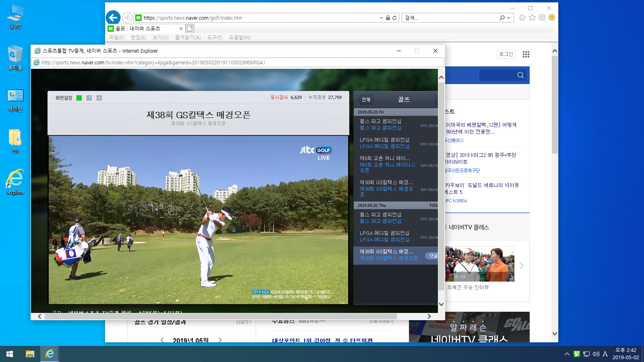The height and width of the screenshot is (362, 644).
Task: Click main page scrollbar up arrow
Action: tap(555, 51)
